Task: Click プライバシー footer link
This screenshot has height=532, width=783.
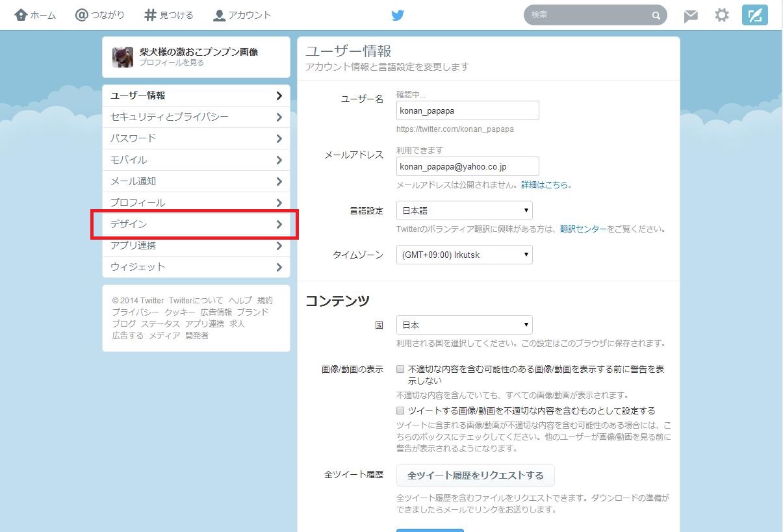Action: [135, 312]
